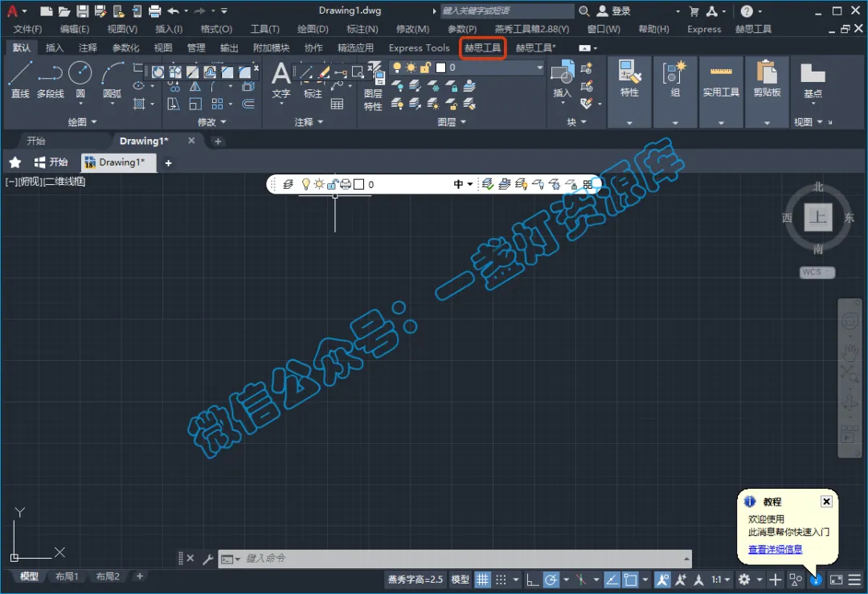Toggle polar tracking in status bar
The height and width of the screenshot is (594, 868).
point(551,580)
